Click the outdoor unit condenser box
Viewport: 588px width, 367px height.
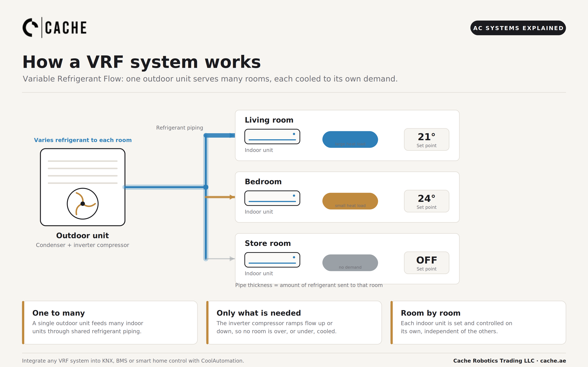83,187
